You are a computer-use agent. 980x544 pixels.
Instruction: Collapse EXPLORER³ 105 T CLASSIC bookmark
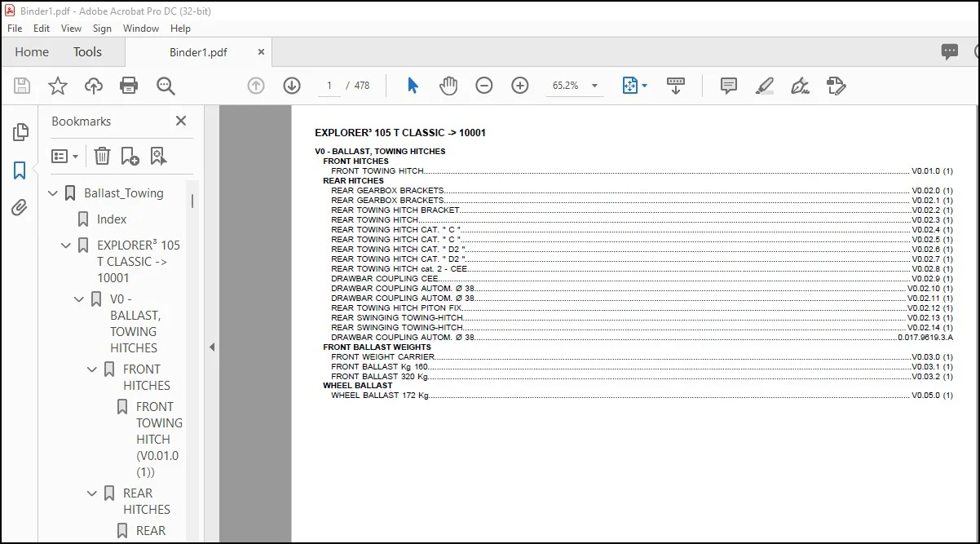coord(66,245)
